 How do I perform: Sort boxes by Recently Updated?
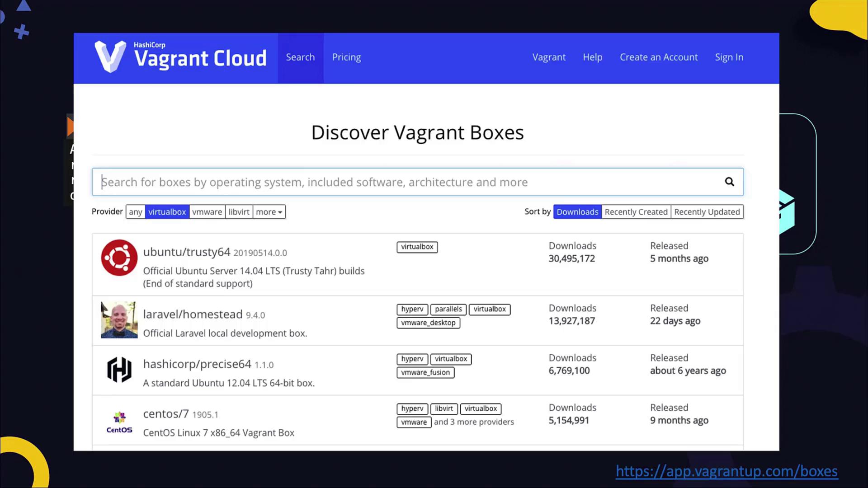point(707,212)
